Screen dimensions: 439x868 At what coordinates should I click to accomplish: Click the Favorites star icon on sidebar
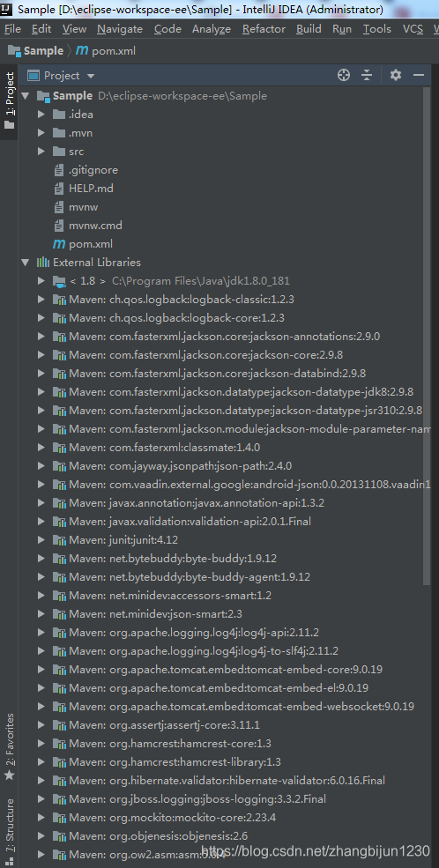[9, 775]
